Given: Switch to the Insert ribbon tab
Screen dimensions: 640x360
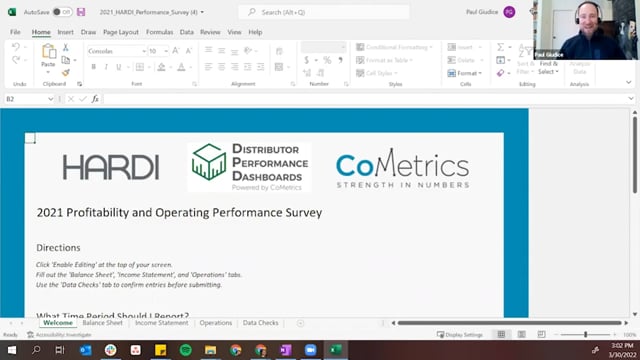Looking at the screenshot, I should (65, 32).
